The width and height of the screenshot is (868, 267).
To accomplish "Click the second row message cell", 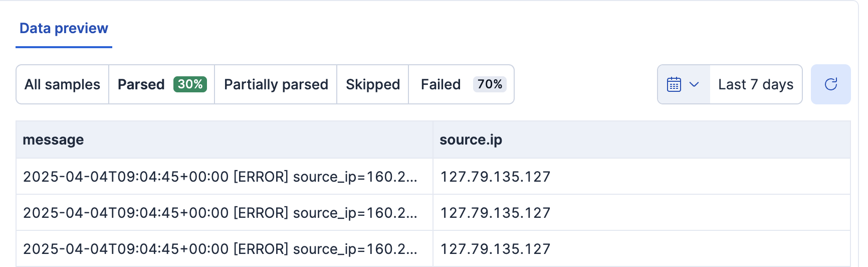I will pyautogui.click(x=220, y=213).
